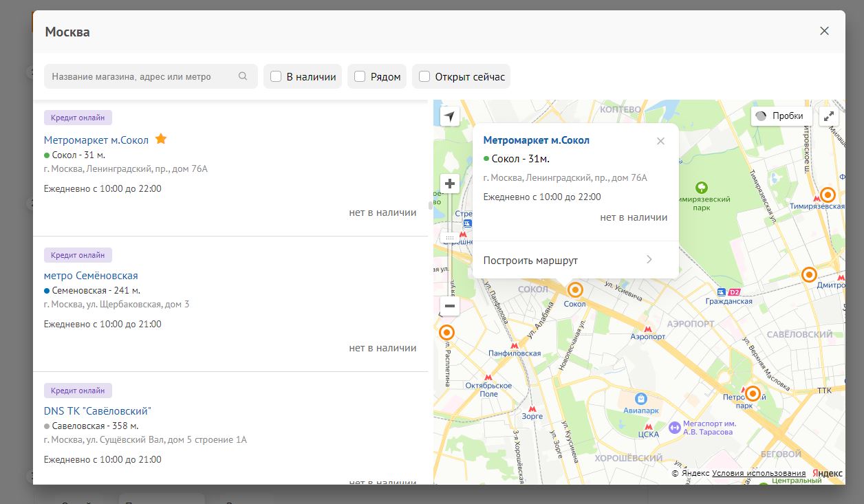Click the orange favorite star next to Метромаркет м.Сокол
Image resolution: width=864 pixels, height=504 pixels.
point(161,139)
